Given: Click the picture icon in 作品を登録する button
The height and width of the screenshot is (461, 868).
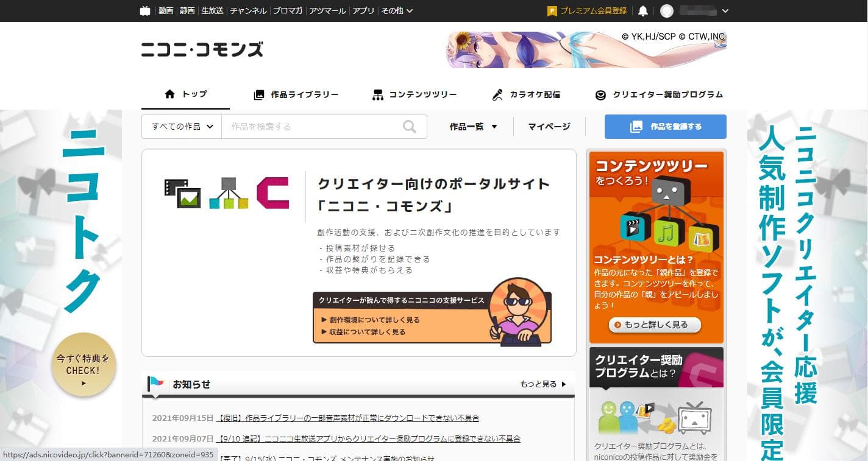Looking at the screenshot, I should pos(636,127).
